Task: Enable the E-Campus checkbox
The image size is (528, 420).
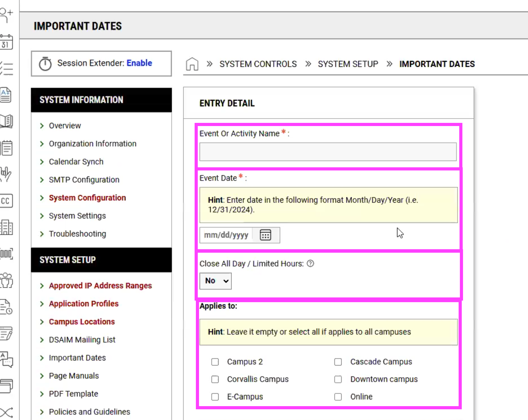Action: pyautogui.click(x=215, y=397)
